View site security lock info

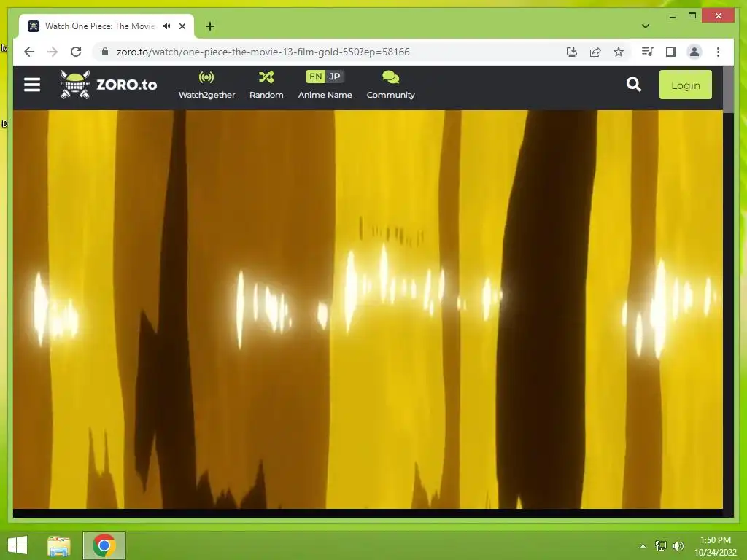pyautogui.click(x=105, y=52)
